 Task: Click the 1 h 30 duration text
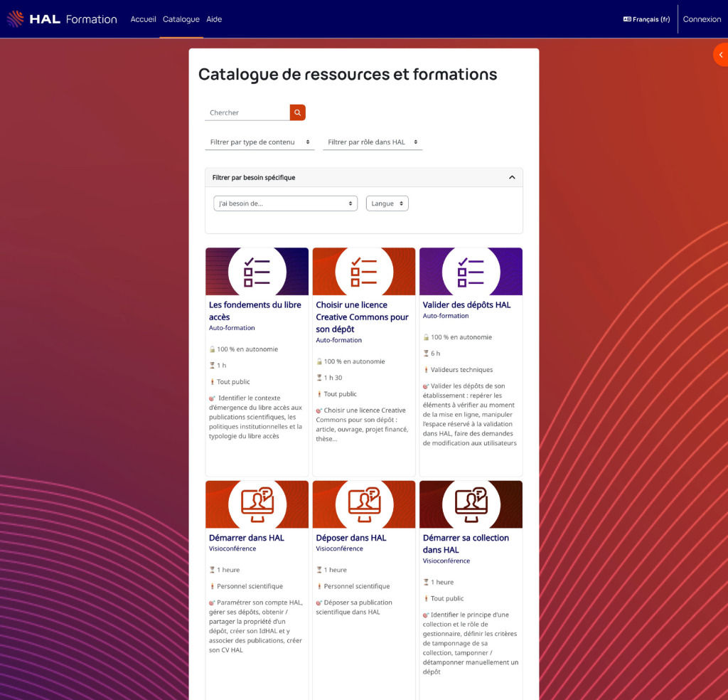coord(333,378)
